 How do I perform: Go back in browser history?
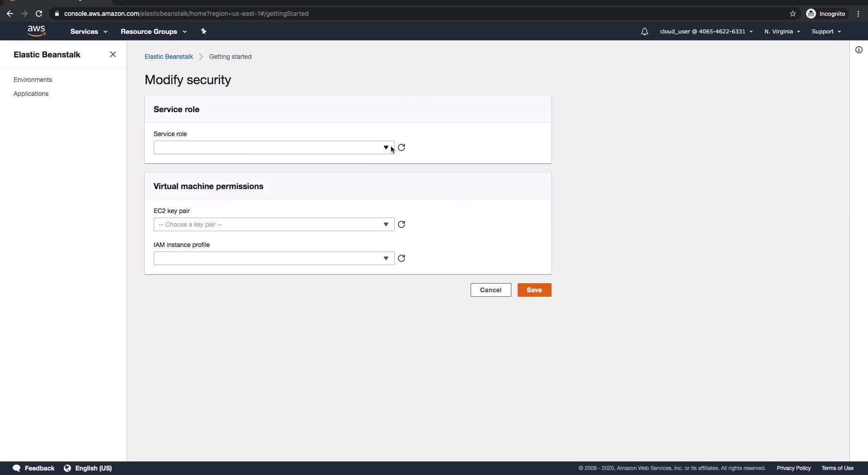tap(10, 14)
